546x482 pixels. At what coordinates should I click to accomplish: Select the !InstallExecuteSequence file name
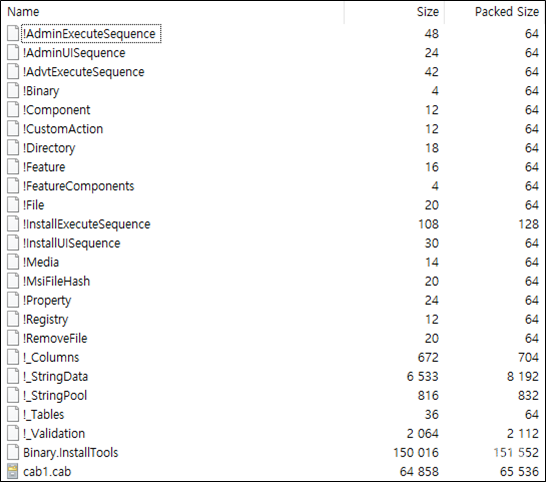point(87,224)
